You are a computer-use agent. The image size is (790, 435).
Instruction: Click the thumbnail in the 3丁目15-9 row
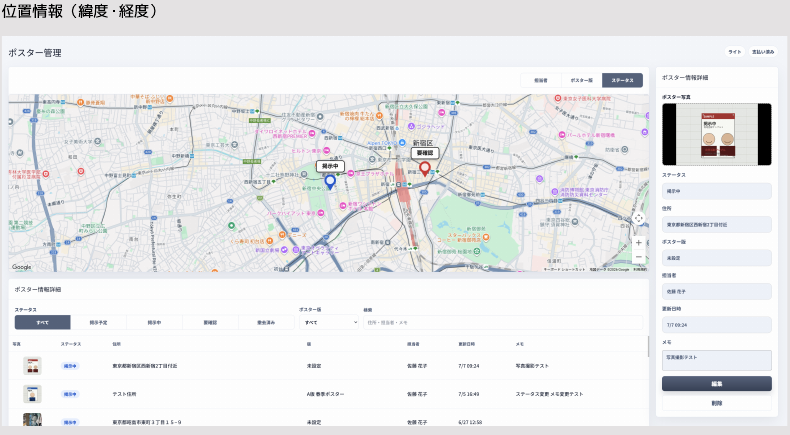[x=32, y=419]
